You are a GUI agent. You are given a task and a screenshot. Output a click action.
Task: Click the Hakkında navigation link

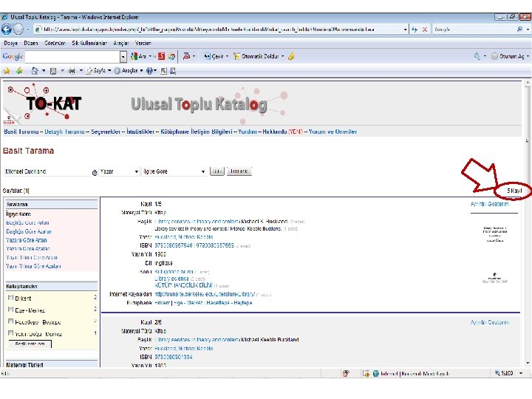(274, 132)
